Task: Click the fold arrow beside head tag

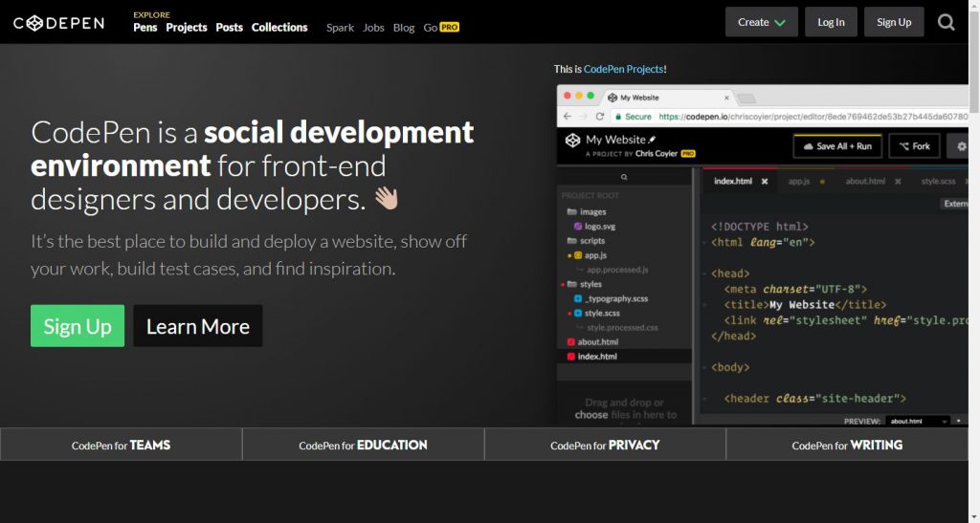Action: [x=704, y=273]
